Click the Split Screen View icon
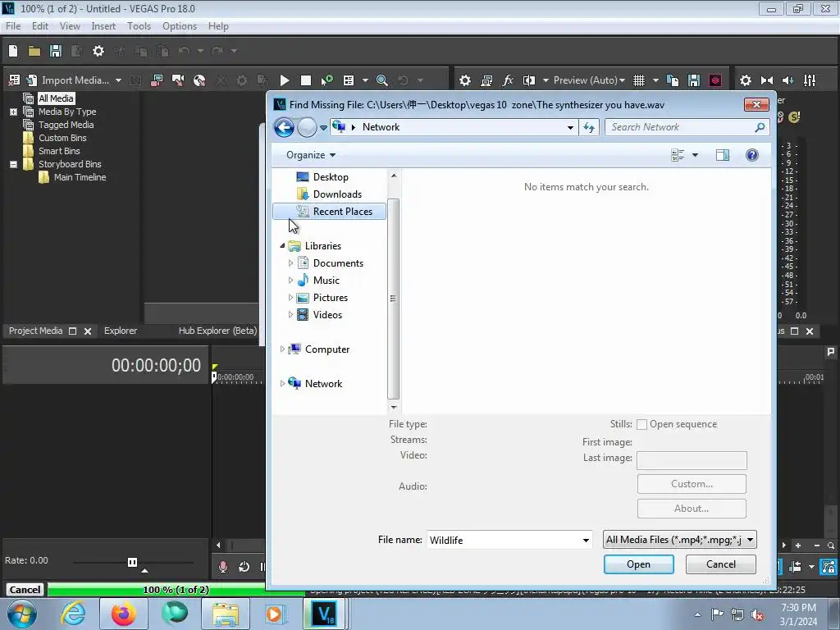Viewport: 840px width, 630px height. (529, 80)
